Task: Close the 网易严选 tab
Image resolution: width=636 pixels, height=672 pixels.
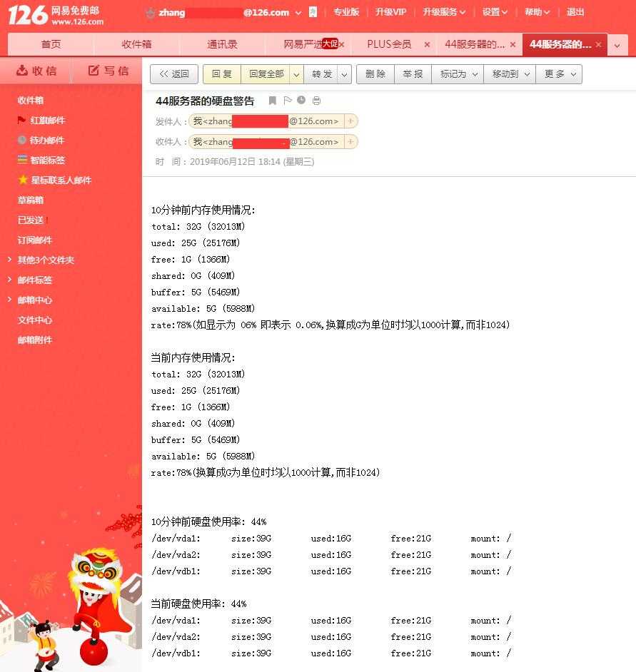Action: pos(342,44)
